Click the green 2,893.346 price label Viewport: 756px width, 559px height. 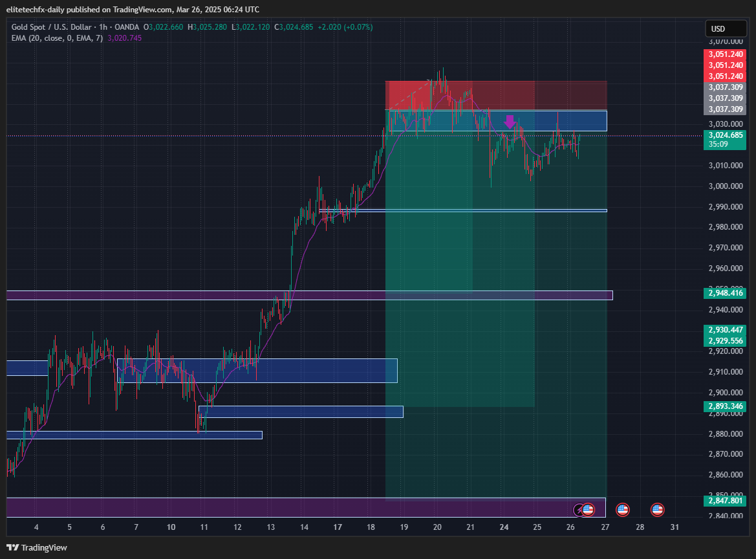[725, 406]
